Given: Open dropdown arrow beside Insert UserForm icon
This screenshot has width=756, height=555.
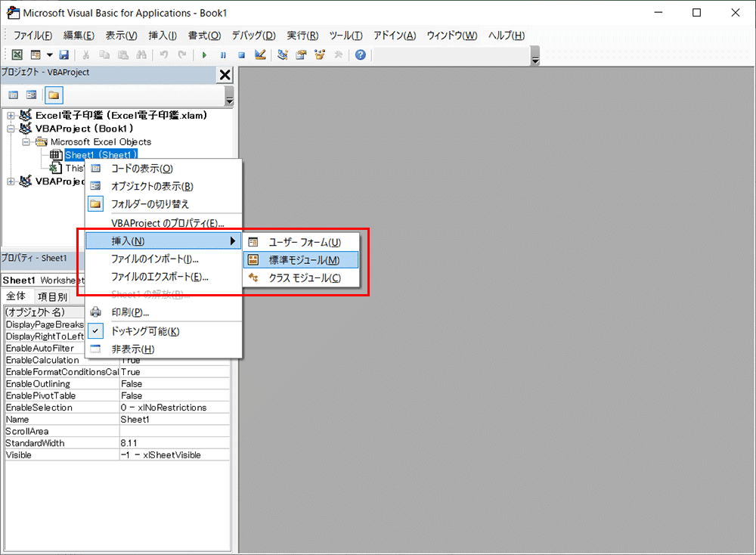Looking at the screenshot, I should coord(50,55).
